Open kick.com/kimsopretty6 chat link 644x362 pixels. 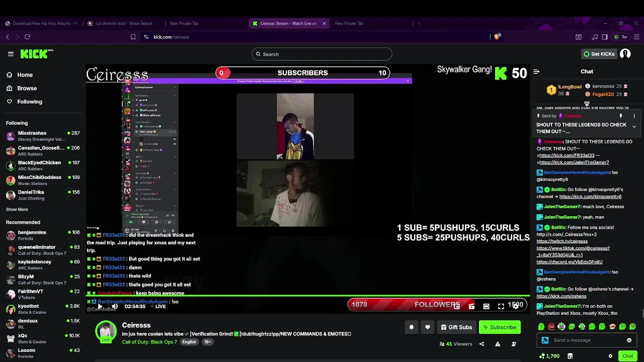point(590,197)
